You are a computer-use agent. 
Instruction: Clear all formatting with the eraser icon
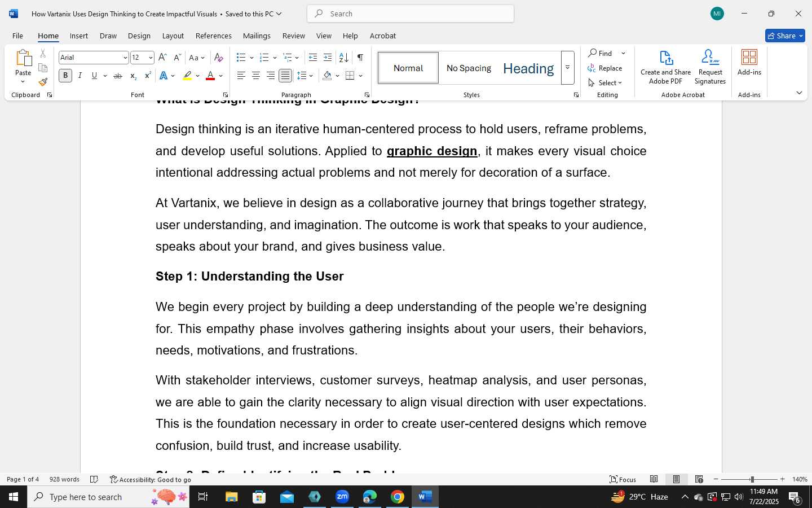(x=219, y=58)
